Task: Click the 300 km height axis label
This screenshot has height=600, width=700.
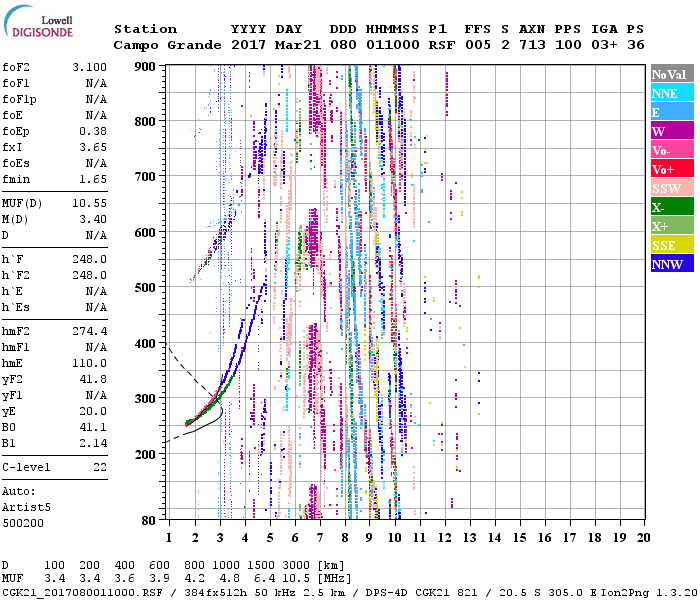Action: (145, 398)
